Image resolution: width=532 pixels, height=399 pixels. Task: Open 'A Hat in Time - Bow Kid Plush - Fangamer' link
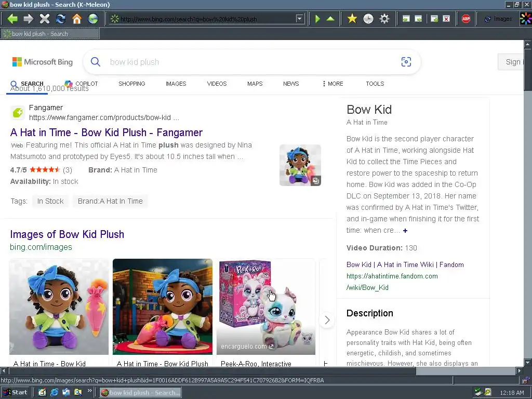(106, 132)
